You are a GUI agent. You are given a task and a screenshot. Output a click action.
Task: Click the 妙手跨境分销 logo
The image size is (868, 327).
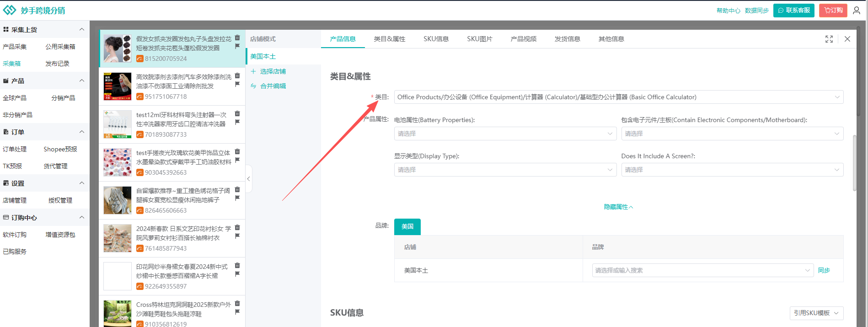click(x=35, y=10)
